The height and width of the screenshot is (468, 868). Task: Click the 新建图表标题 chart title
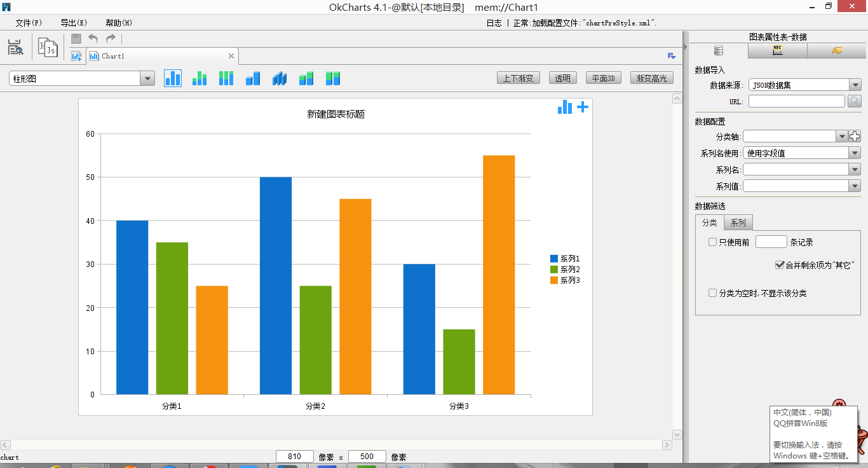point(336,114)
